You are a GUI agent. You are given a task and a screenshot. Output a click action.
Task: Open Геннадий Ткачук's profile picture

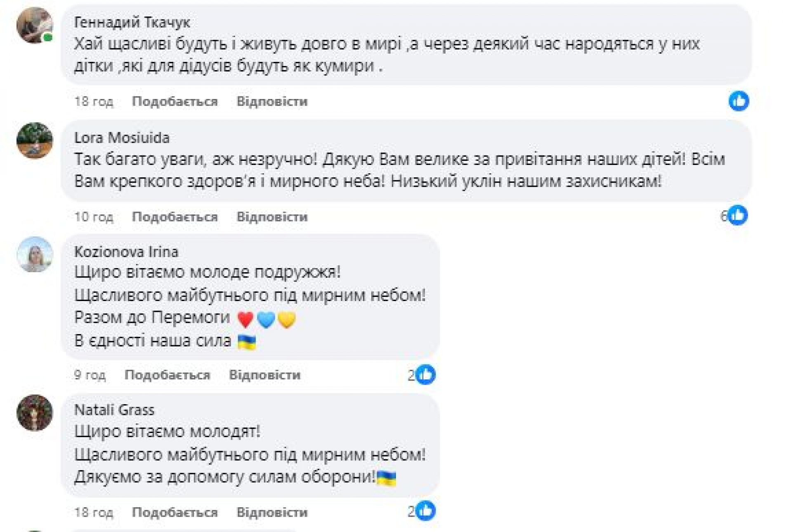[35, 26]
